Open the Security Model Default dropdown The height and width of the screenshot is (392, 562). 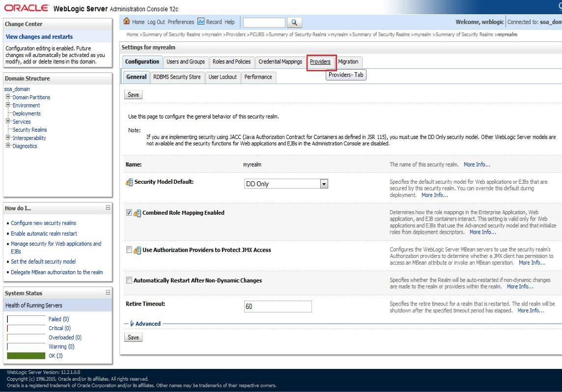pos(324,184)
